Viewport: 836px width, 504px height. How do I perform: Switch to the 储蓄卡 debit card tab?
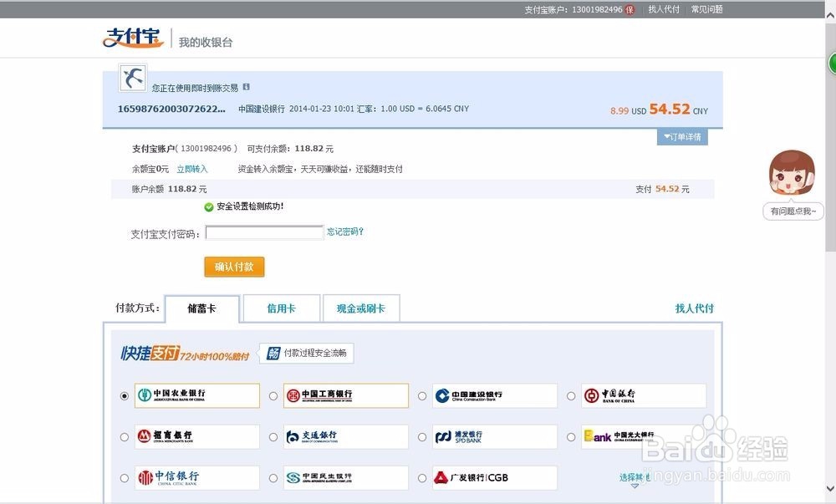tap(202, 308)
